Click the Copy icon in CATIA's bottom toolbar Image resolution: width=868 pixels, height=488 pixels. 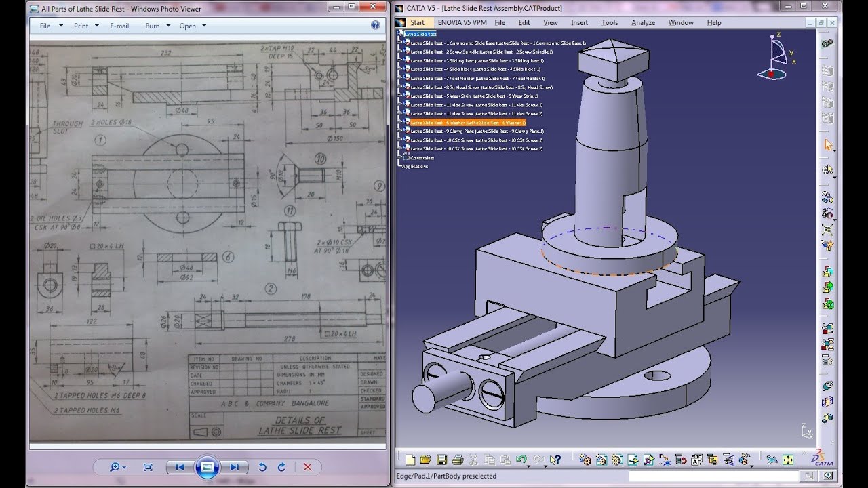click(490, 460)
